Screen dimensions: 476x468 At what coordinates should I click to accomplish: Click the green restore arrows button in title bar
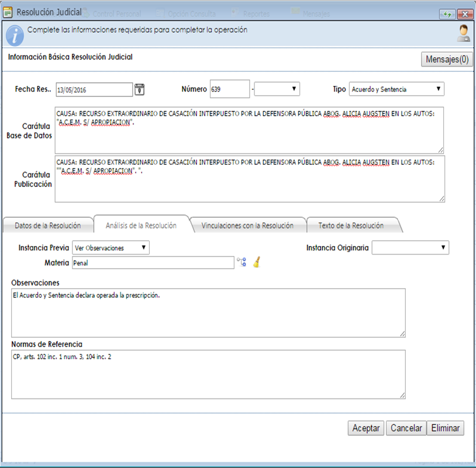(448, 13)
